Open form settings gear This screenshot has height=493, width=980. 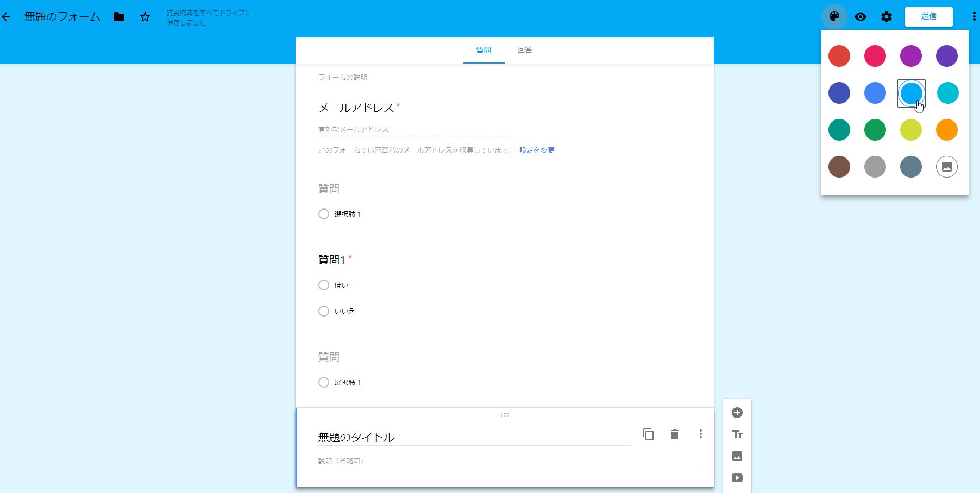[887, 17]
